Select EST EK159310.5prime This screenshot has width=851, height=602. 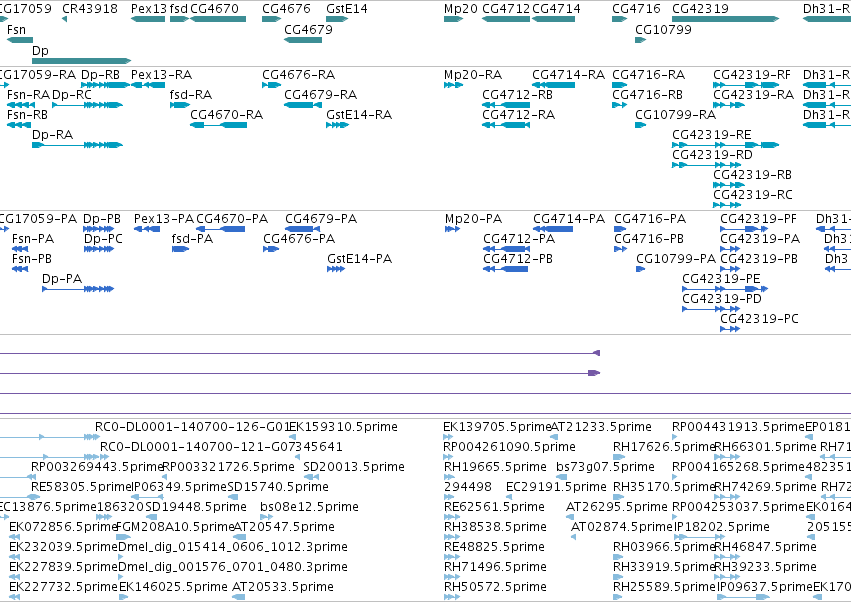pyautogui.click(x=293, y=436)
